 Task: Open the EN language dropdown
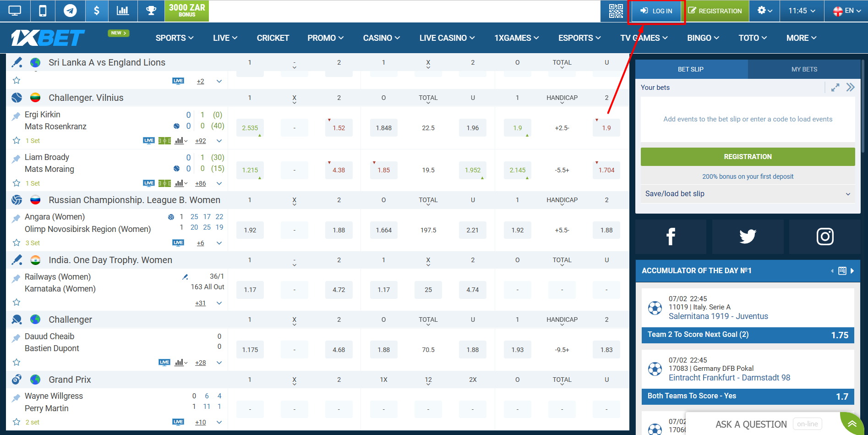pyautogui.click(x=846, y=11)
